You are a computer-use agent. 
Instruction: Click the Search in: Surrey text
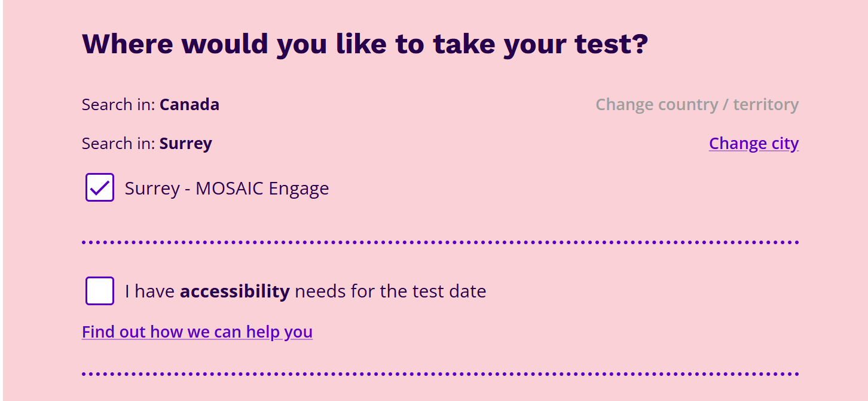click(x=147, y=144)
